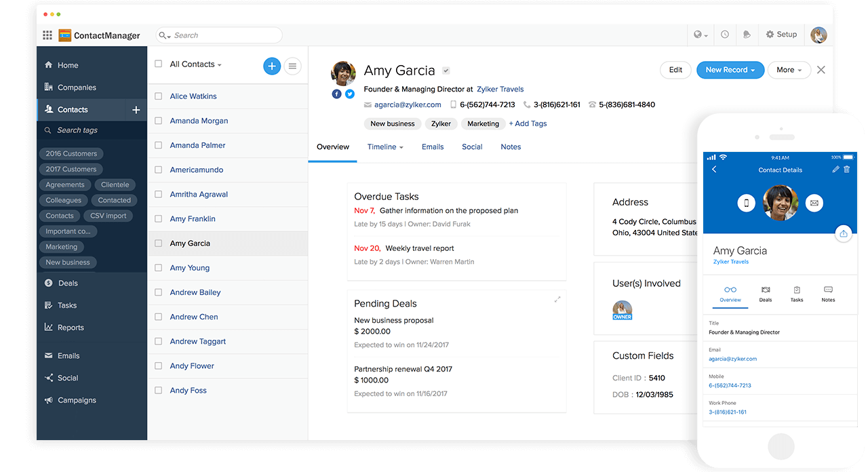Switch to the Social tab
The width and height of the screenshot is (868, 472).
[472, 147]
